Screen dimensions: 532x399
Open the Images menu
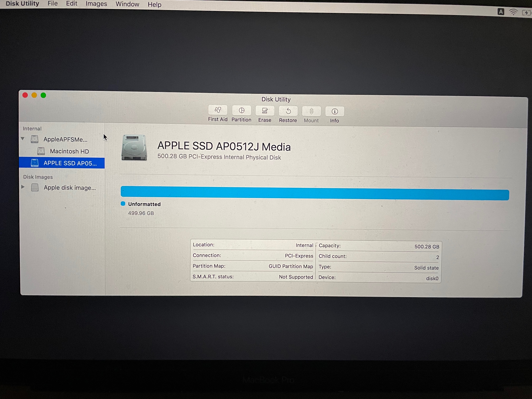pyautogui.click(x=96, y=4)
